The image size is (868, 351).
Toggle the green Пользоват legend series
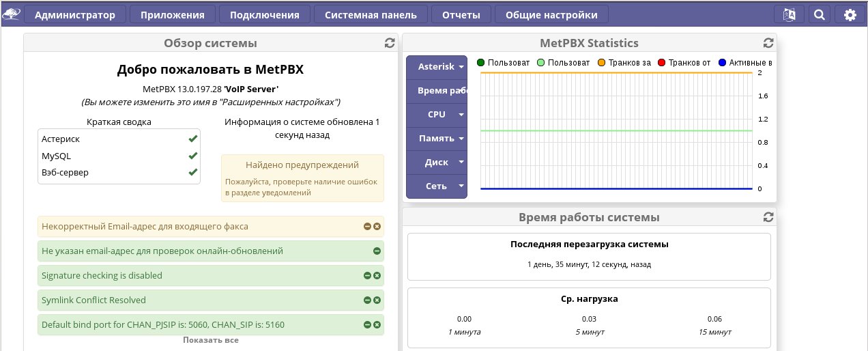(481, 63)
